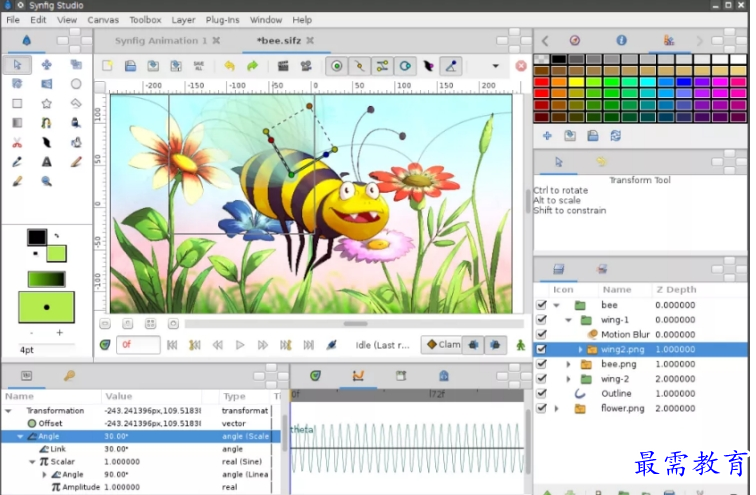Open the Info panel tab

click(x=621, y=40)
